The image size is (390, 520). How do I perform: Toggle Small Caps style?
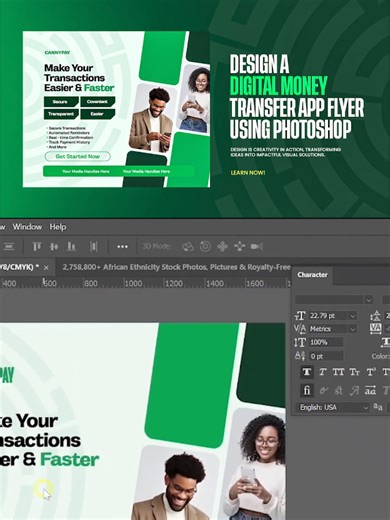[354, 372]
